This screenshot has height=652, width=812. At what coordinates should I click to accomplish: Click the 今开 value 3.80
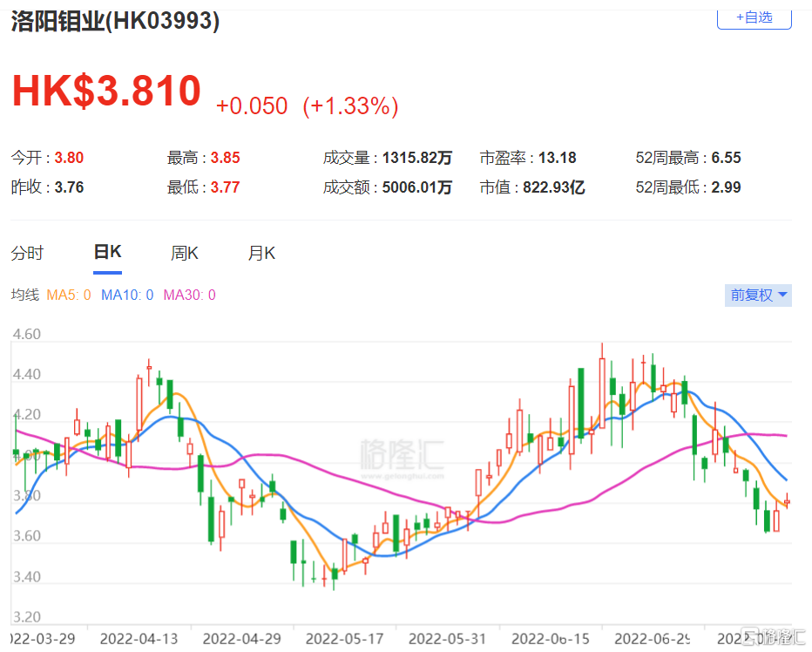[69, 158]
